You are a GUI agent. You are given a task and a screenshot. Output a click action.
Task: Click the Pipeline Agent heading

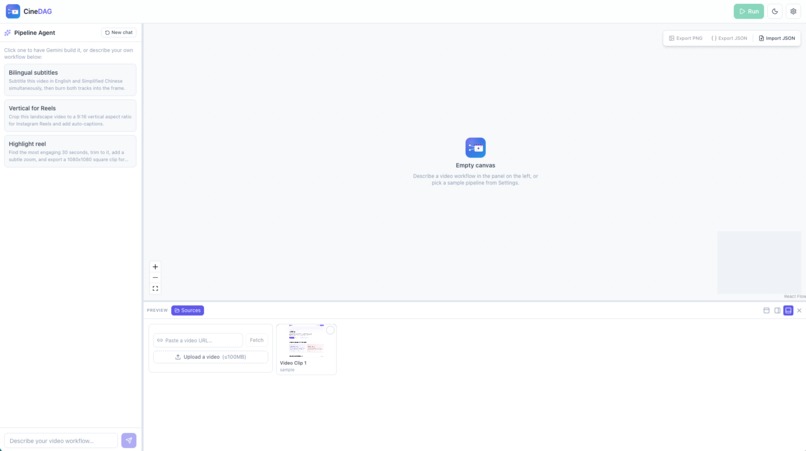pyautogui.click(x=34, y=33)
